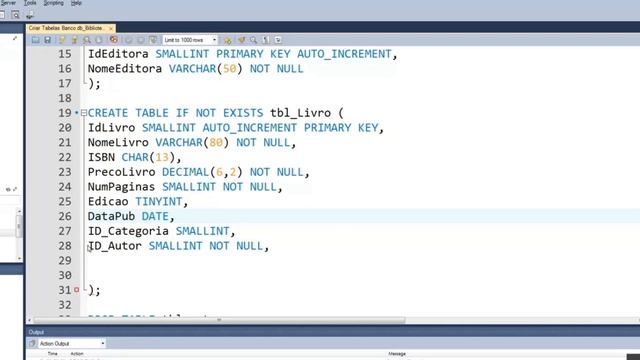The width and height of the screenshot is (640, 360).
Task: Open the Scripting menu
Action: pos(53,3)
